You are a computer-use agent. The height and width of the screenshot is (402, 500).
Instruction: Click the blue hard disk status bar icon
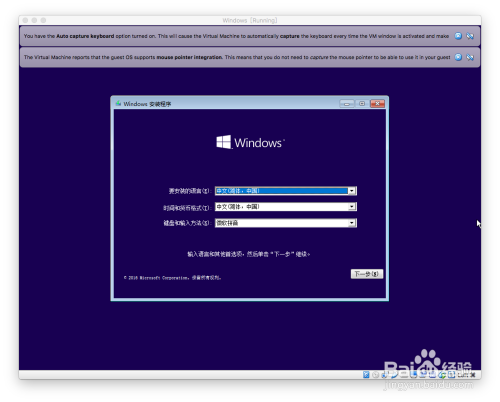[366, 375]
